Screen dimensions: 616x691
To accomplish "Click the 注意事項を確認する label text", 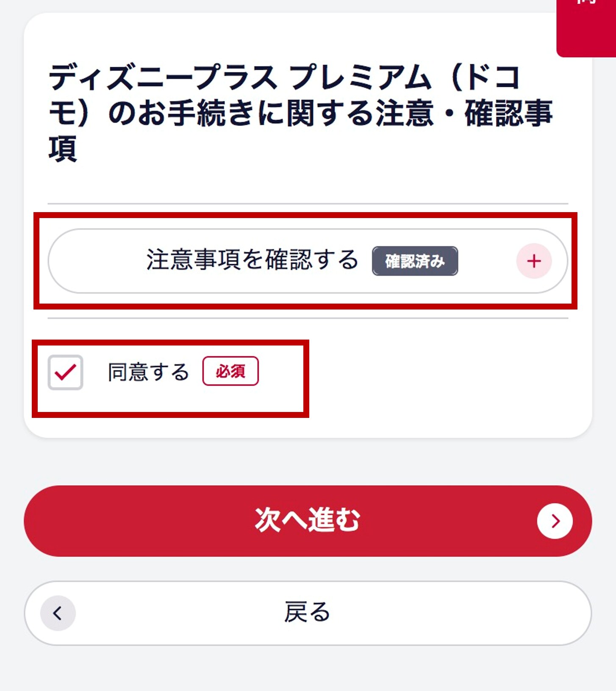I will [253, 260].
